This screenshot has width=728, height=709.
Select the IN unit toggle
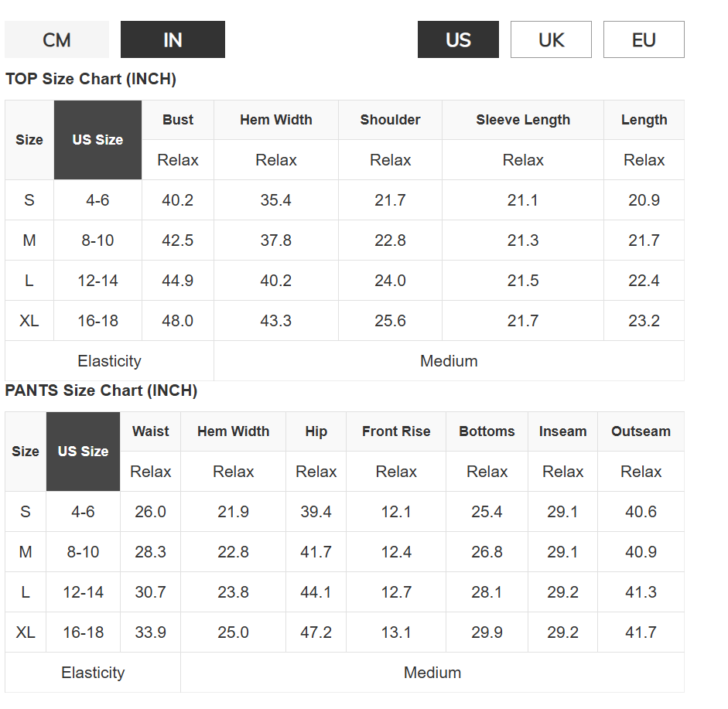(173, 39)
